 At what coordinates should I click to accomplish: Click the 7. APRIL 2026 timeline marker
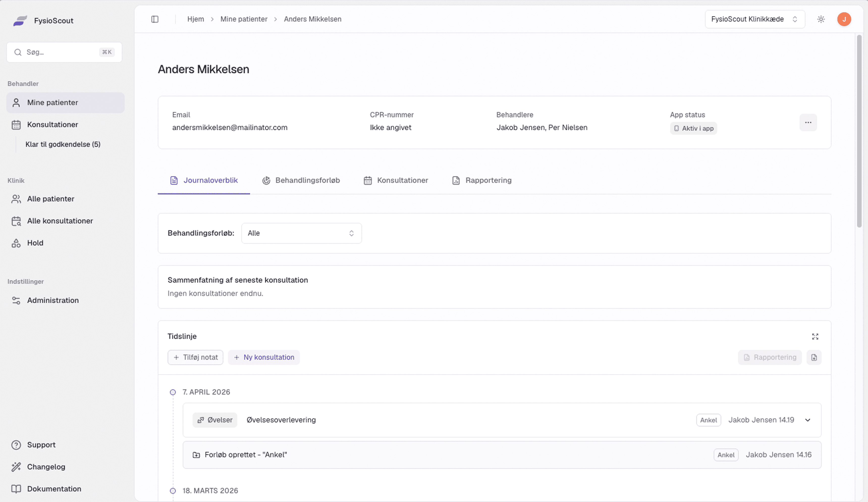point(173,392)
